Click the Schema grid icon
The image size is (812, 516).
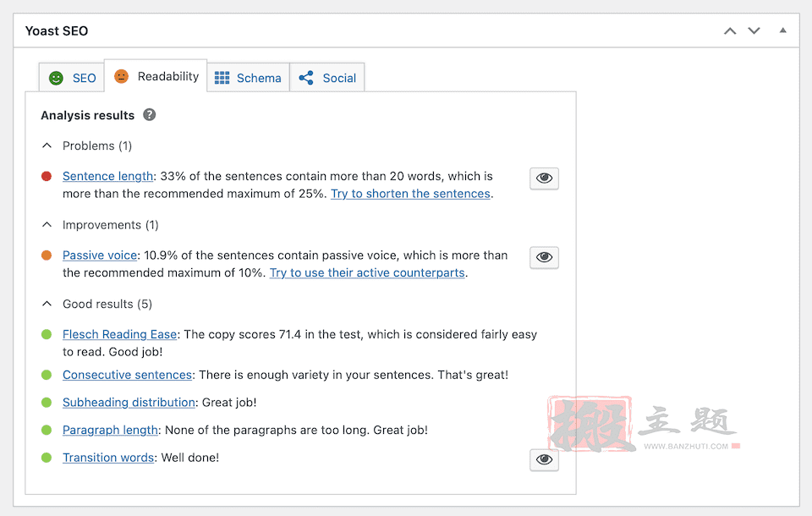point(222,78)
